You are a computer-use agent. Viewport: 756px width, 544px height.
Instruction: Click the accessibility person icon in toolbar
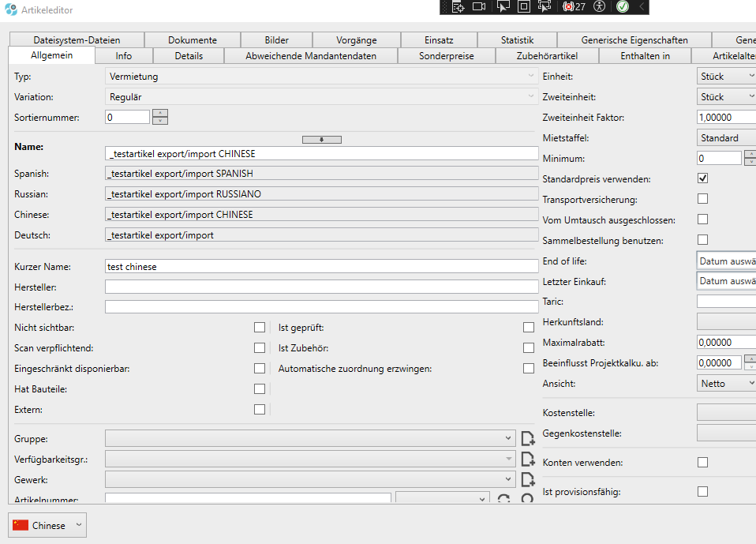click(600, 6)
